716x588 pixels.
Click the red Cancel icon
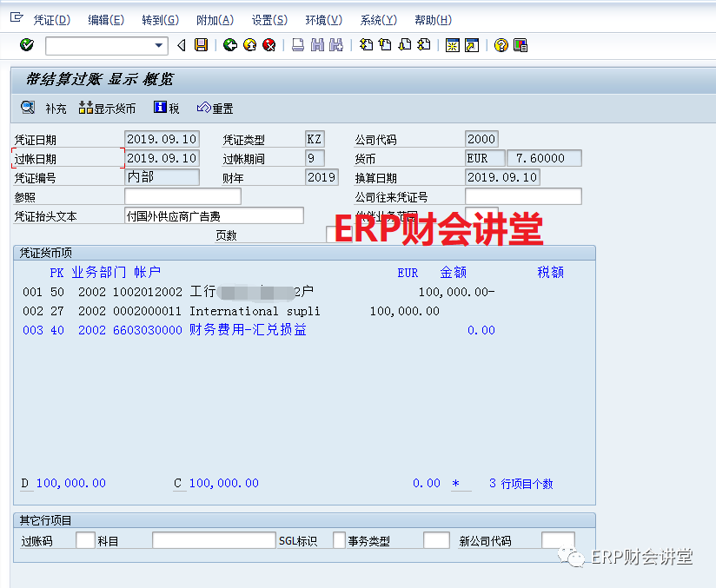[x=269, y=45]
